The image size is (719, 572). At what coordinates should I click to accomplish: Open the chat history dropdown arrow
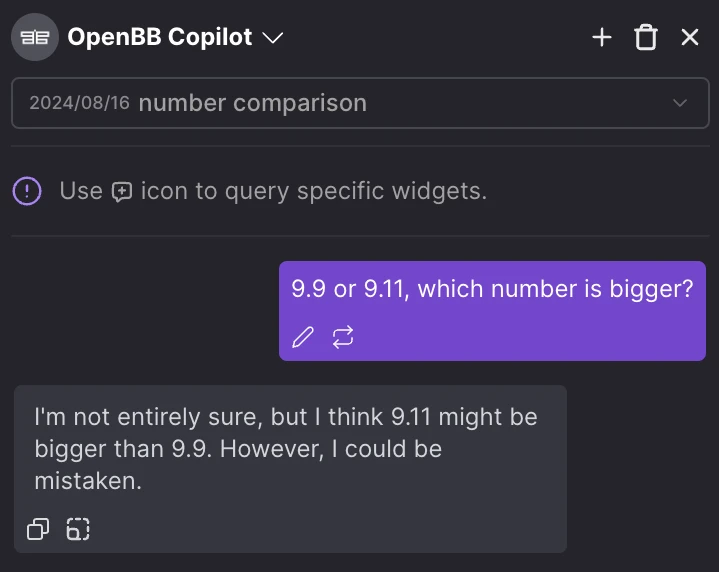tap(680, 103)
